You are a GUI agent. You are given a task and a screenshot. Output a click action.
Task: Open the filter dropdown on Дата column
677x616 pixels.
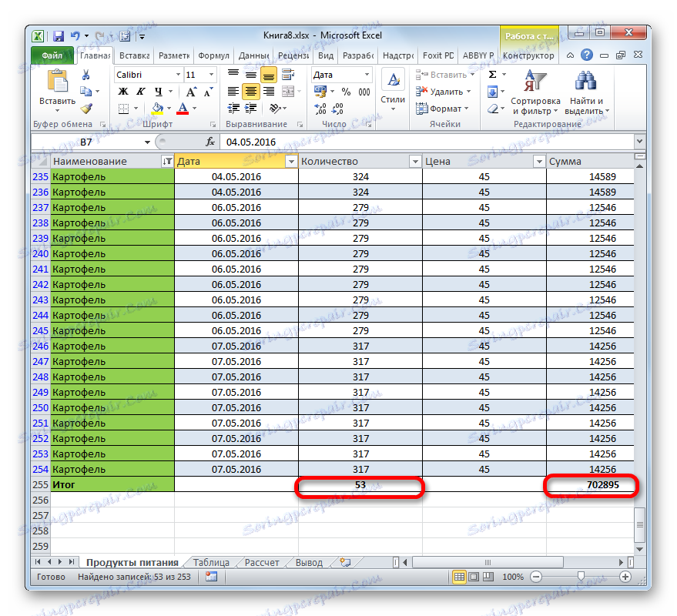[290, 161]
